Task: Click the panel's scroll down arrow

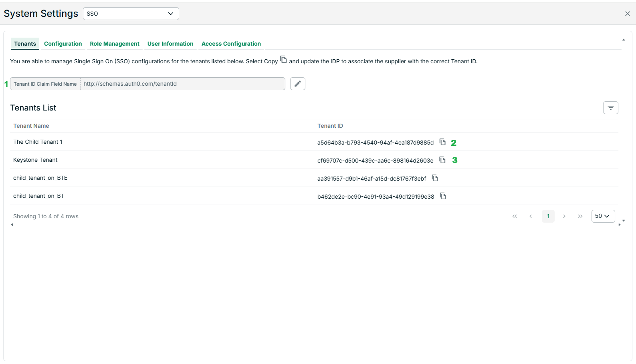Action: pos(624,221)
